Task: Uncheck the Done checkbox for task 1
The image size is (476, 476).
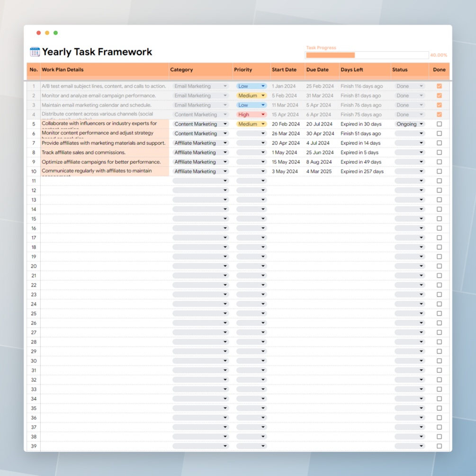Action: [x=439, y=86]
